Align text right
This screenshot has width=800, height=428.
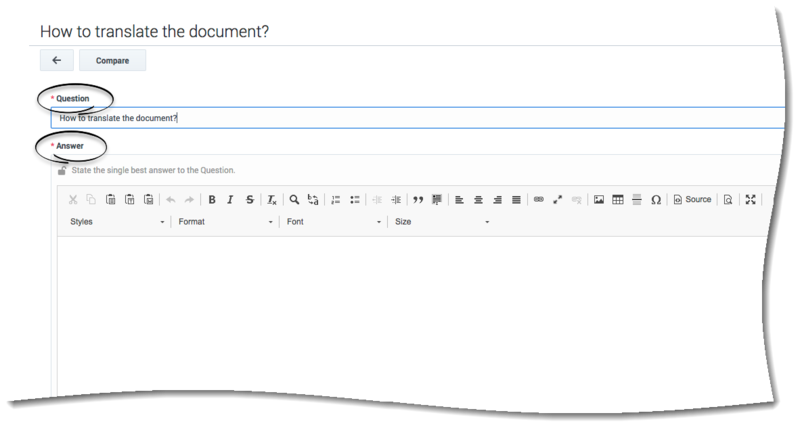tap(497, 199)
